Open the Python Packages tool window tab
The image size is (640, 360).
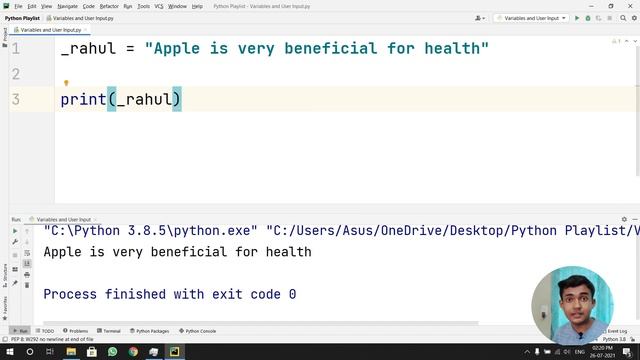click(x=149, y=331)
